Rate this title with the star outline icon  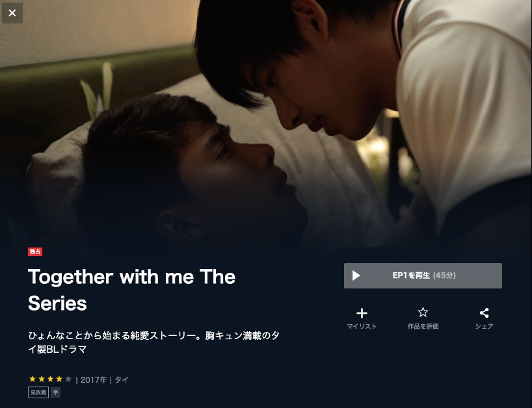pyautogui.click(x=423, y=312)
